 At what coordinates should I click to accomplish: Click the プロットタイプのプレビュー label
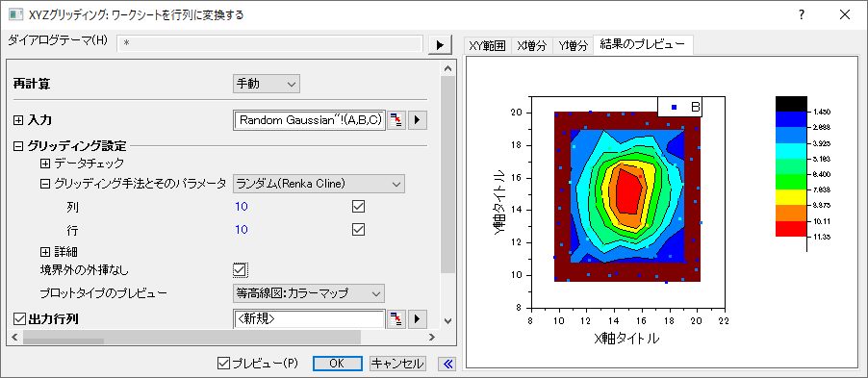[x=104, y=292]
